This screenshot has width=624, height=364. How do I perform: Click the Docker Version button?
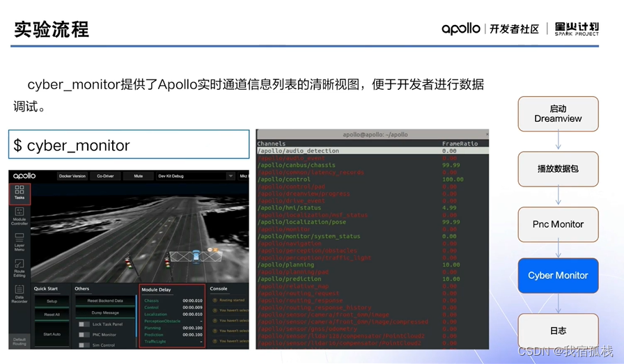click(x=72, y=176)
